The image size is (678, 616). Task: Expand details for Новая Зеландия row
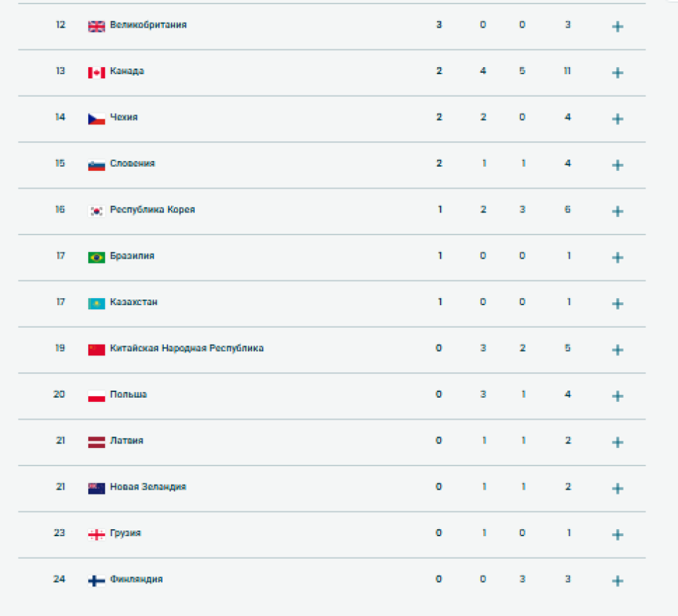[x=617, y=487]
